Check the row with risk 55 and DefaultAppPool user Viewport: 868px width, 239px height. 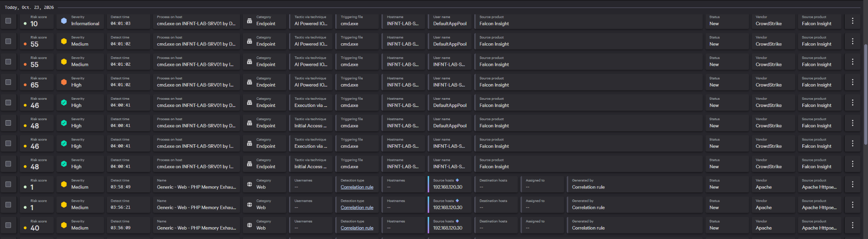click(8, 41)
